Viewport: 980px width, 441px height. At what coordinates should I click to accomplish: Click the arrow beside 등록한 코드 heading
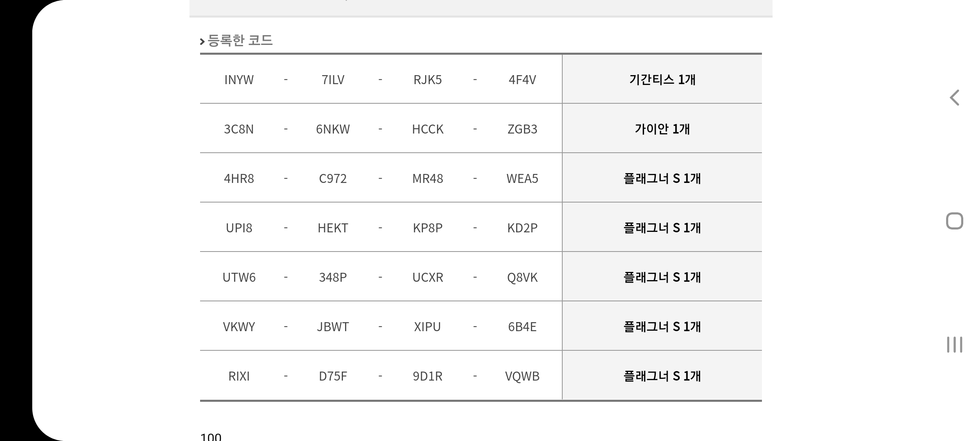click(x=202, y=41)
